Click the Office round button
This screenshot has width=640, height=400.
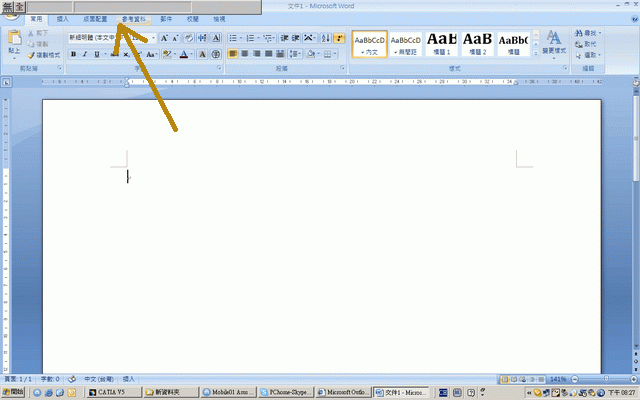coord(11,17)
